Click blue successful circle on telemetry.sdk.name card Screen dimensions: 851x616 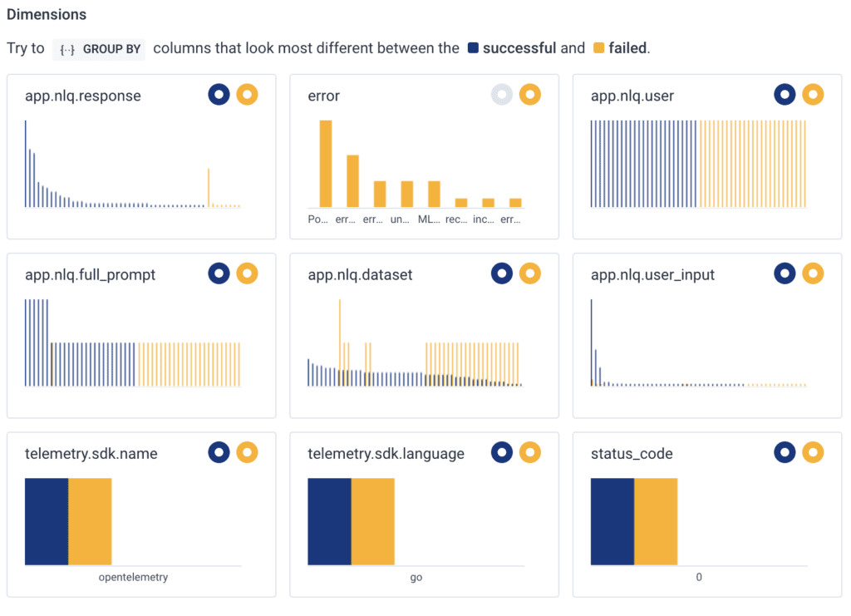(x=219, y=452)
